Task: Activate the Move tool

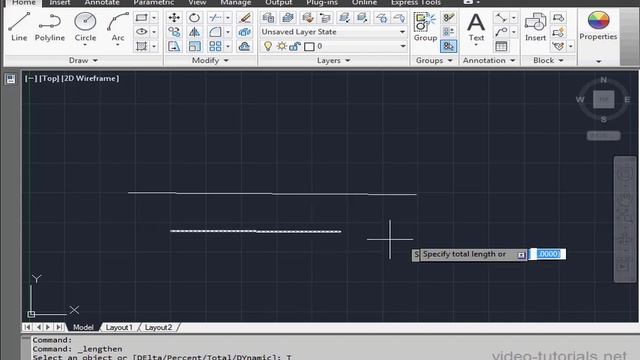Action: pos(174,18)
